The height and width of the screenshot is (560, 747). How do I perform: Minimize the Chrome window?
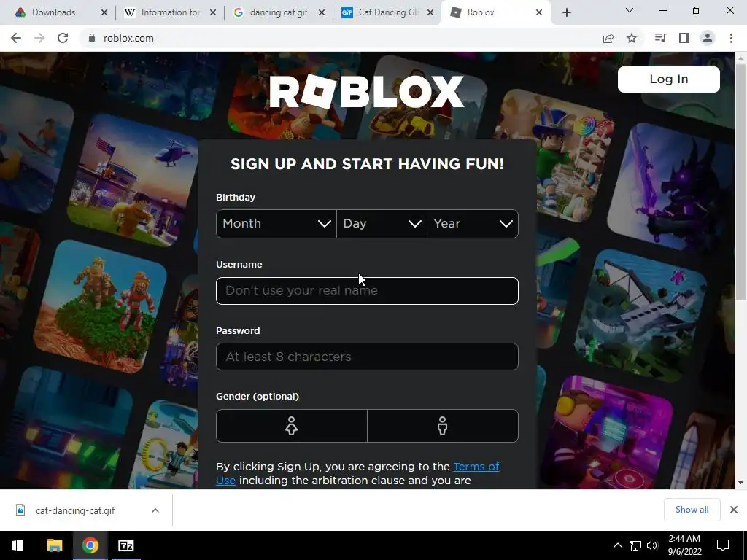tap(662, 10)
